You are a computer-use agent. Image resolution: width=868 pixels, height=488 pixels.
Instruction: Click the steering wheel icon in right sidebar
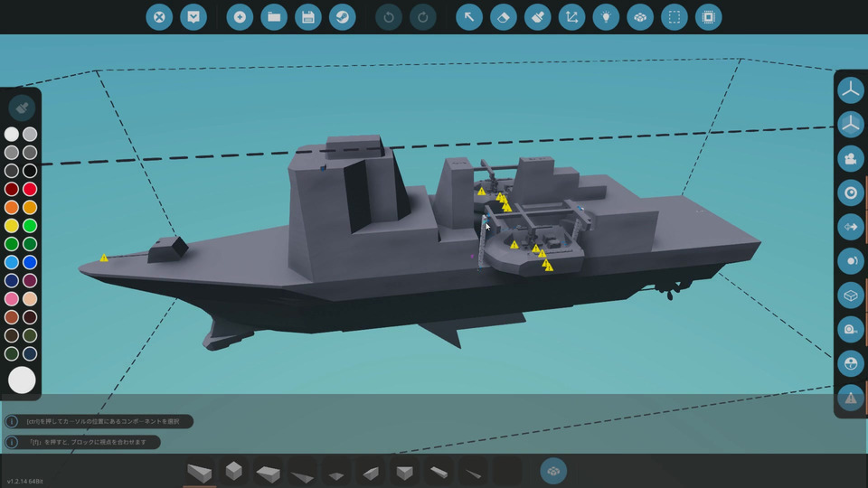coord(850,363)
